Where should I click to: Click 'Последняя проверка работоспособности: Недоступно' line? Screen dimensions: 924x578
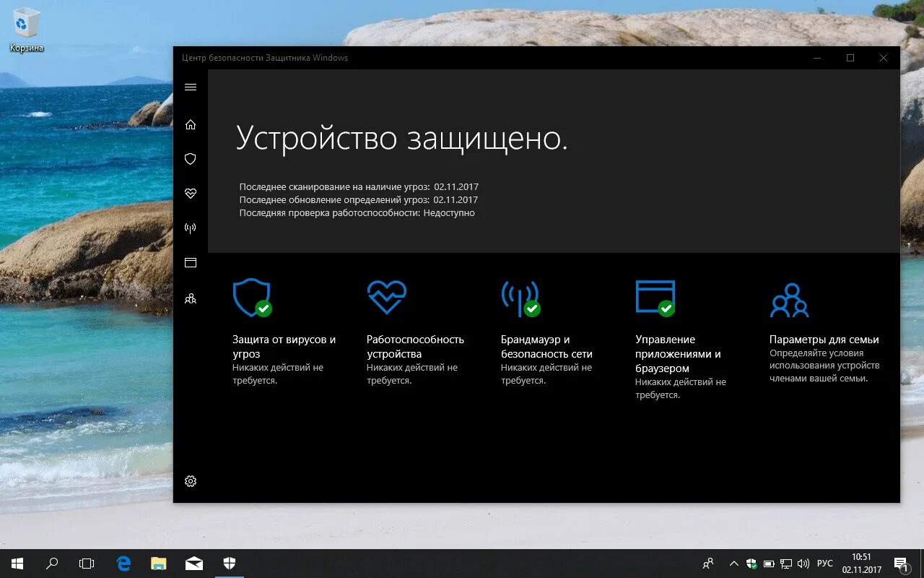(357, 213)
